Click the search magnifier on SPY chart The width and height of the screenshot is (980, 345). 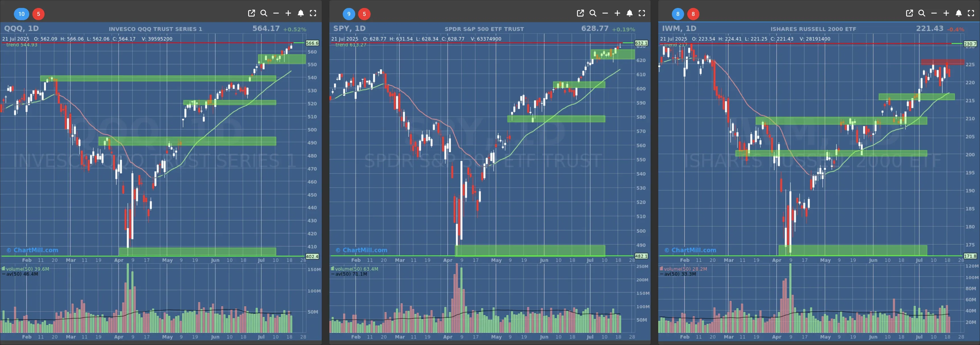point(593,13)
